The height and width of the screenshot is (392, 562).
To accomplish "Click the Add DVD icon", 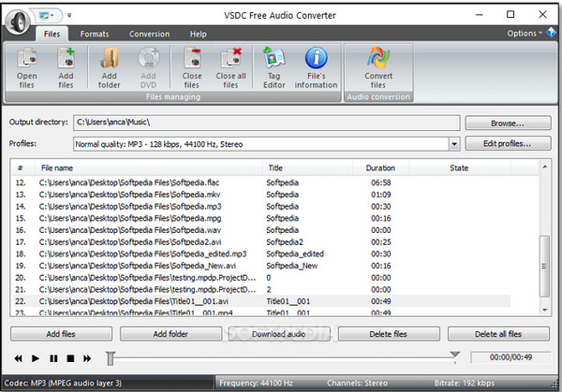I will click(x=148, y=67).
